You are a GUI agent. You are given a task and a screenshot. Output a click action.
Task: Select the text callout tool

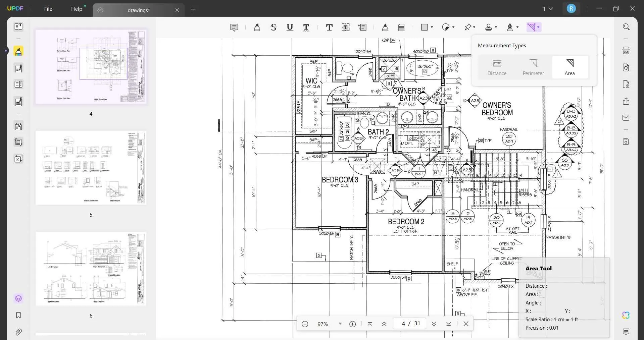tap(362, 27)
